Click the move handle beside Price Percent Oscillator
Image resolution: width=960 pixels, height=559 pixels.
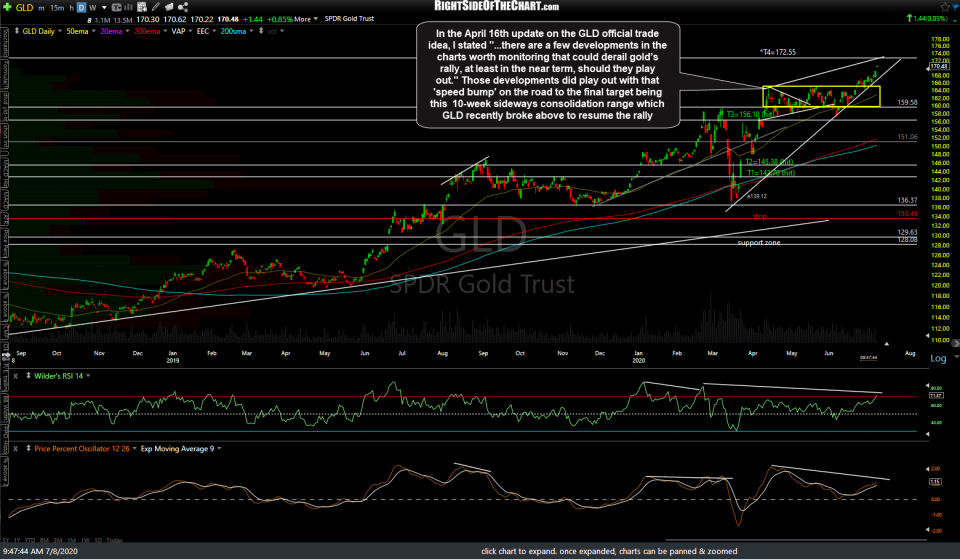(x=28, y=449)
